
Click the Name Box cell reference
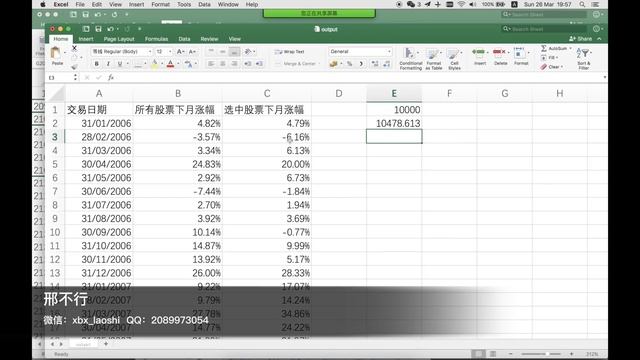(x=60, y=77)
